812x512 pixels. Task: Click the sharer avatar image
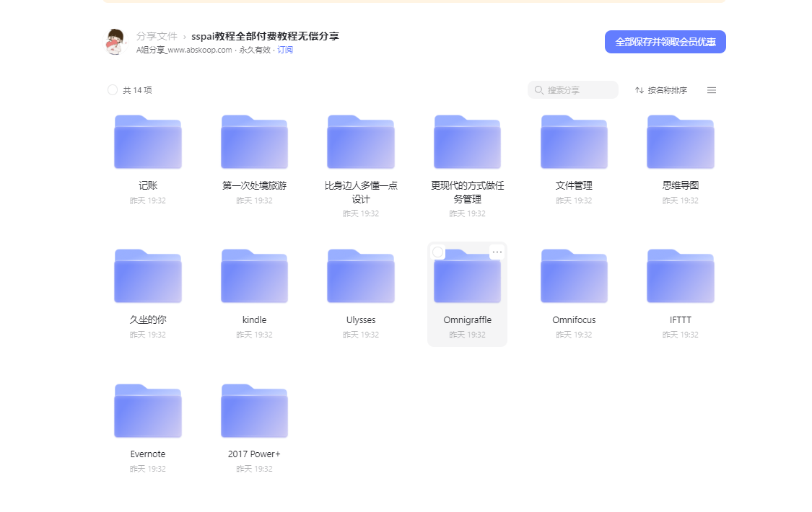pyautogui.click(x=115, y=41)
